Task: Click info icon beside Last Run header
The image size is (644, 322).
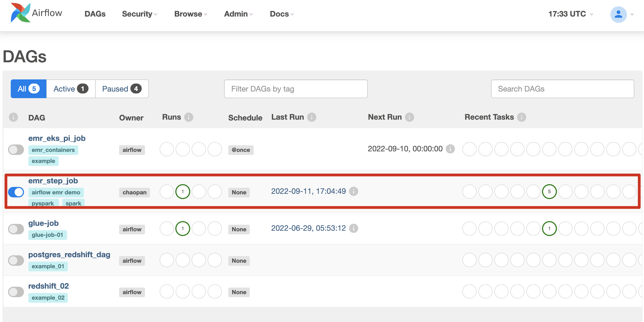Action: point(312,117)
